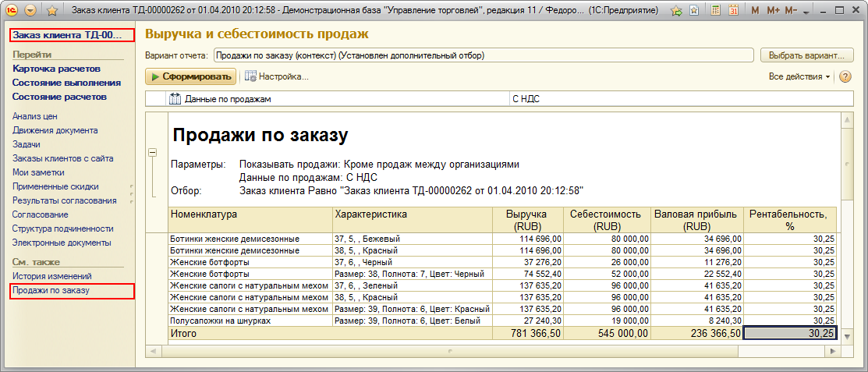Open the calendar icon showing 31
This screenshot has height=372, width=868.
(x=734, y=10)
